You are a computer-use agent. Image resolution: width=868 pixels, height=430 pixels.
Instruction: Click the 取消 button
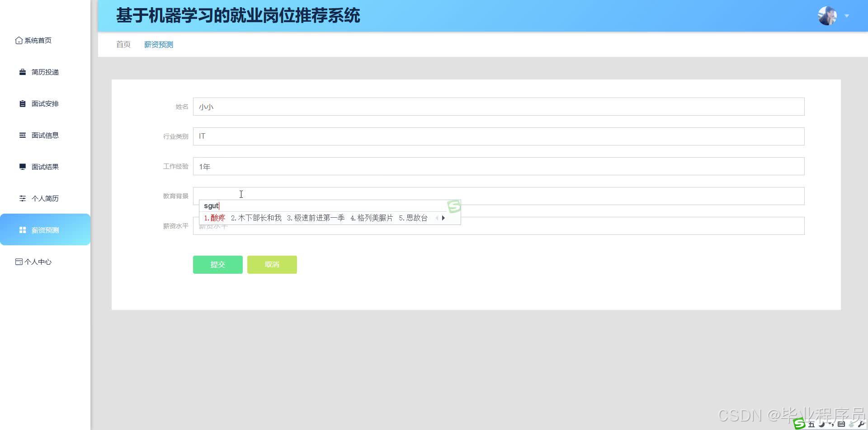272,265
